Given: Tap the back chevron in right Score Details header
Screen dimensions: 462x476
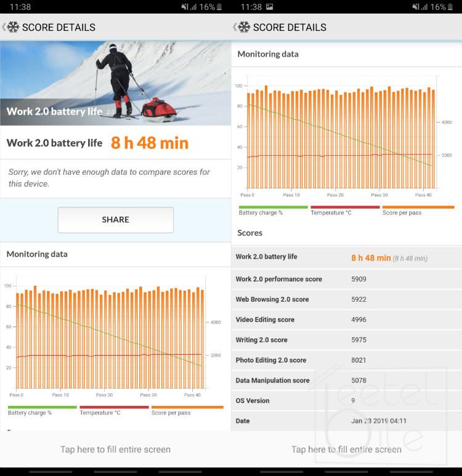Looking at the screenshot, I should (235, 27).
